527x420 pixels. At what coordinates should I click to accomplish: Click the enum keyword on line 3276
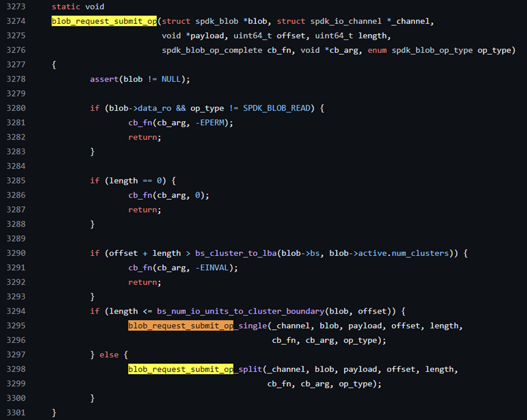pos(377,50)
